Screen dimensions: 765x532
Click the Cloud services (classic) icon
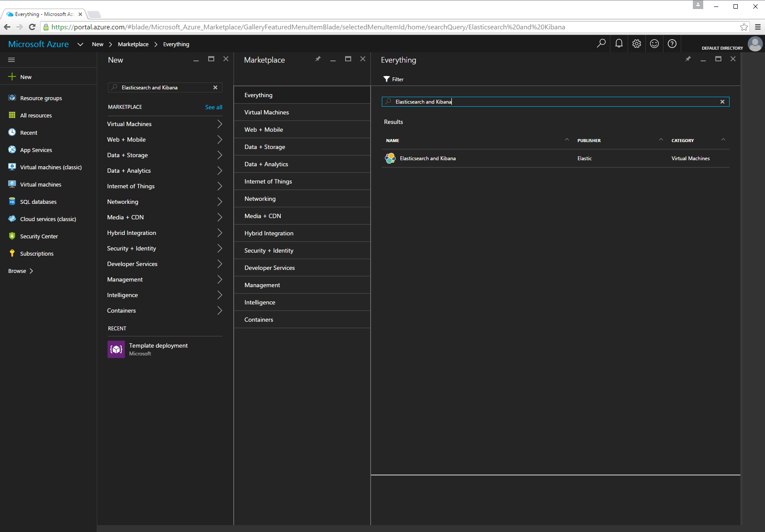(12, 219)
